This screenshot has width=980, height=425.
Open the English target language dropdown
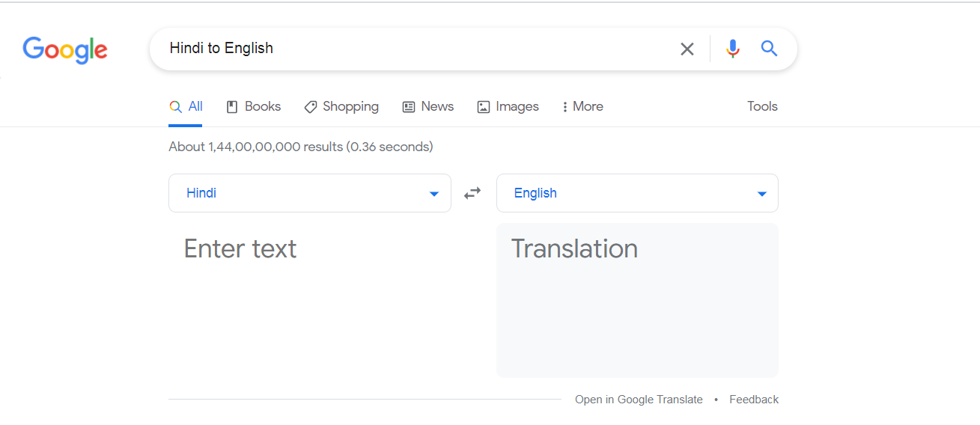tap(637, 193)
